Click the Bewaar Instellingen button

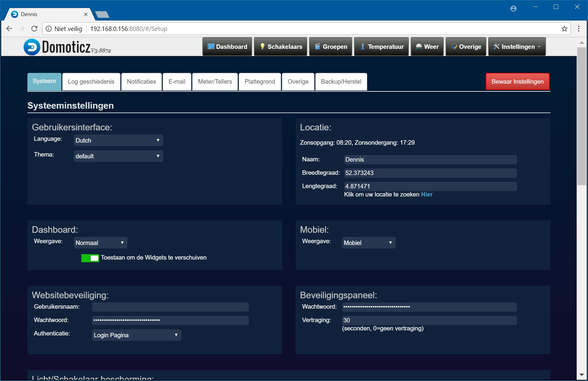pos(517,82)
